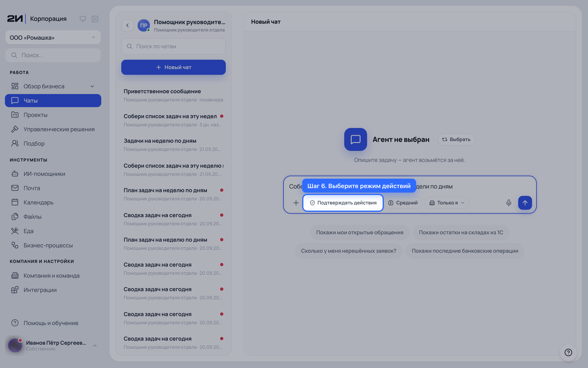Start a Новый чат

click(x=174, y=67)
